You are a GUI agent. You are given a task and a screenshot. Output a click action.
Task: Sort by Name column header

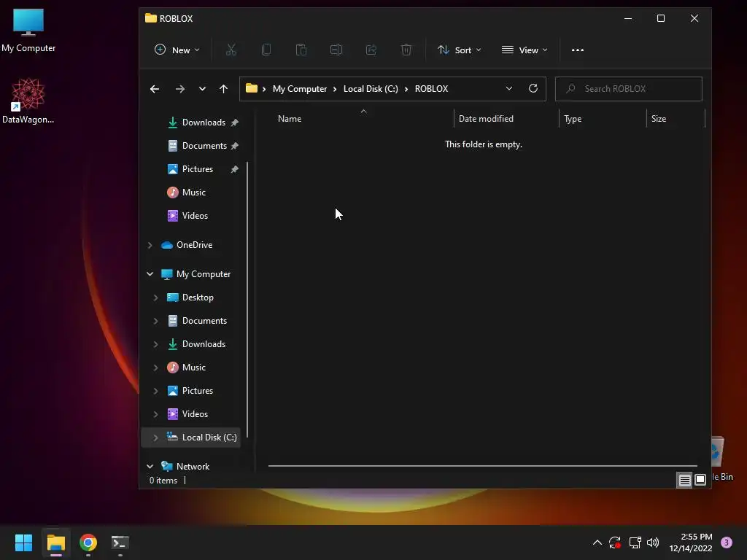[290, 119]
